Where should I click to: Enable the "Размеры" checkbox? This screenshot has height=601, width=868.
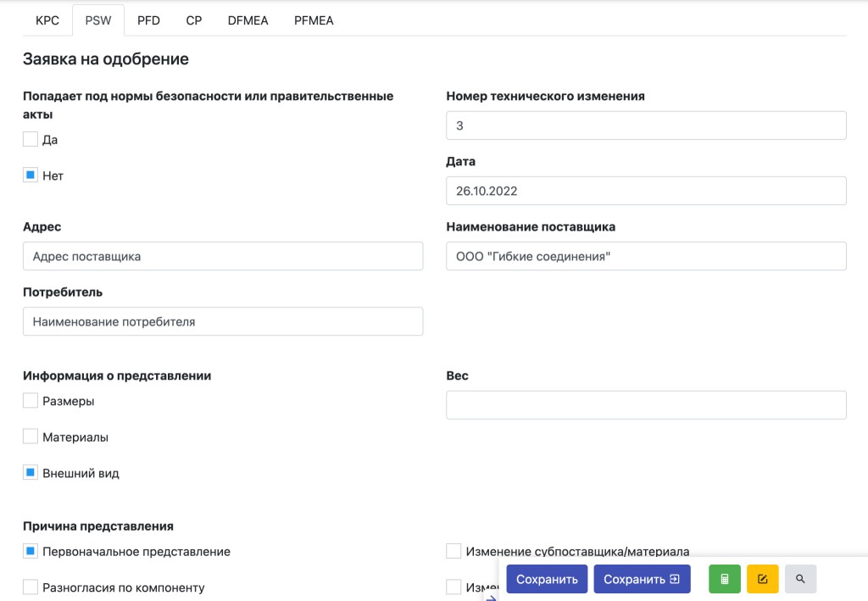point(31,400)
